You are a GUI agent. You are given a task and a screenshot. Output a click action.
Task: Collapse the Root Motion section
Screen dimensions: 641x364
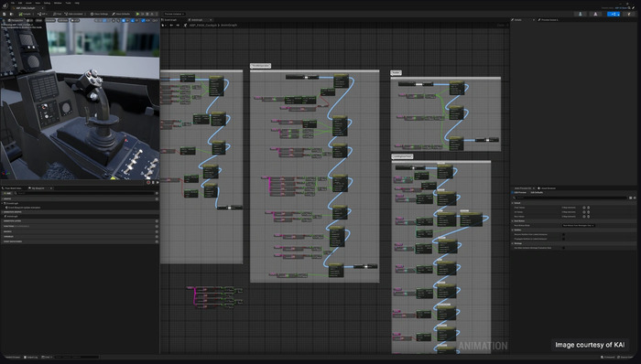pyautogui.click(x=512, y=220)
